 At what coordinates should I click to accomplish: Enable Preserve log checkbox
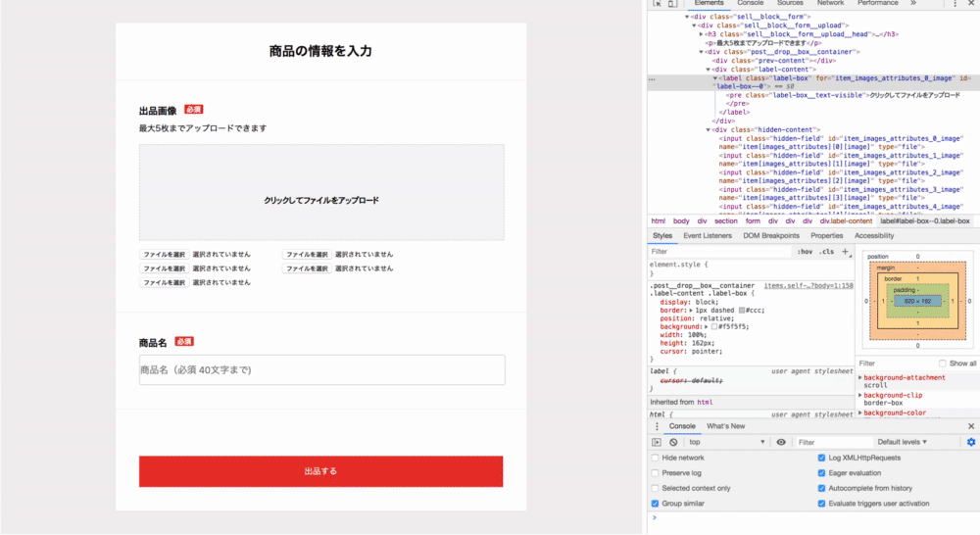[x=655, y=473]
